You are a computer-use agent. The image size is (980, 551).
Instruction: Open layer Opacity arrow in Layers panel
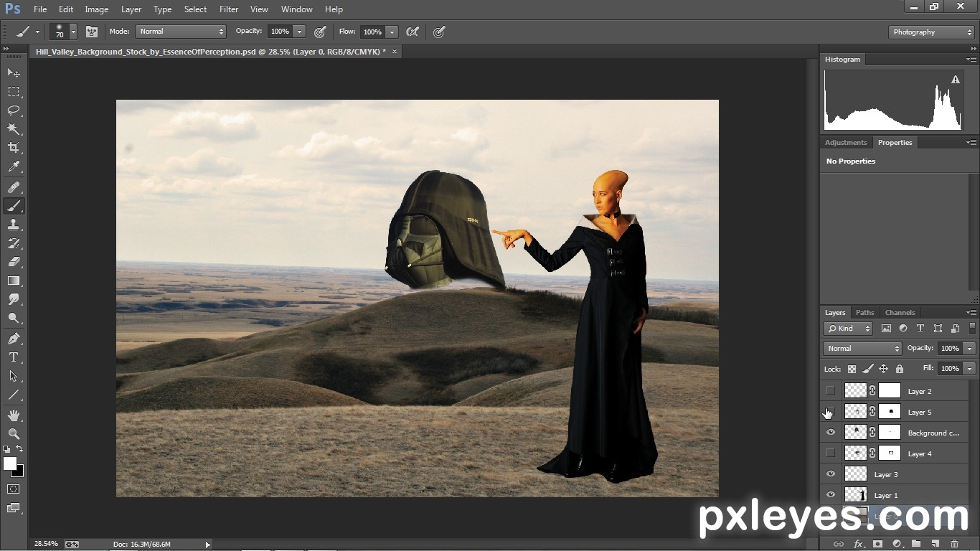(969, 349)
